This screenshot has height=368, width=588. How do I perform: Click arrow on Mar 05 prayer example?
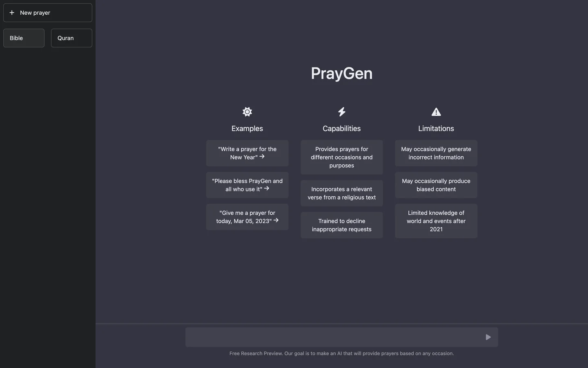(276, 220)
